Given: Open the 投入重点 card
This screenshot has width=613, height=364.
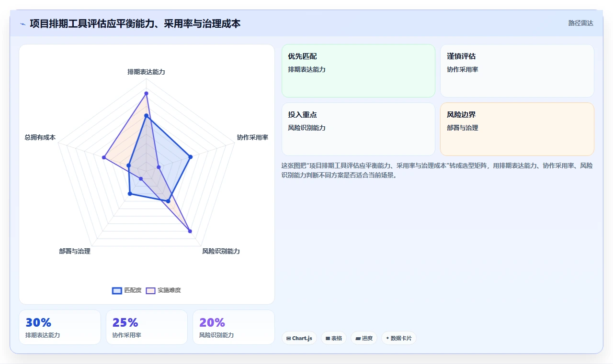Looking at the screenshot, I should (358, 129).
